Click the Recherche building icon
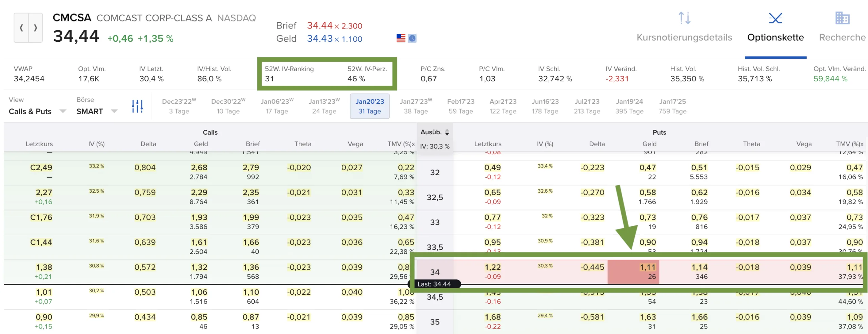The height and width of the screenshot is (334, 868). (842, 18)
